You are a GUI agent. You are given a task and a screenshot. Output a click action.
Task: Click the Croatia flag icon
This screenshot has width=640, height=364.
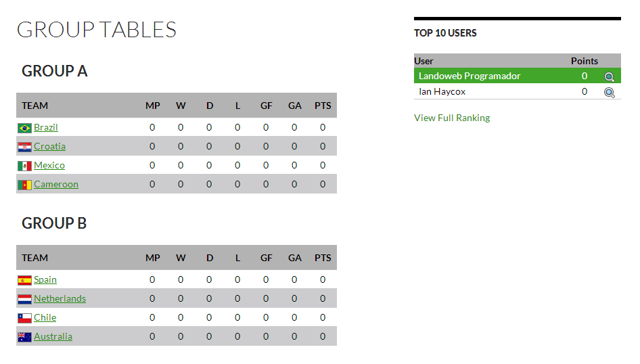(24, 147)
